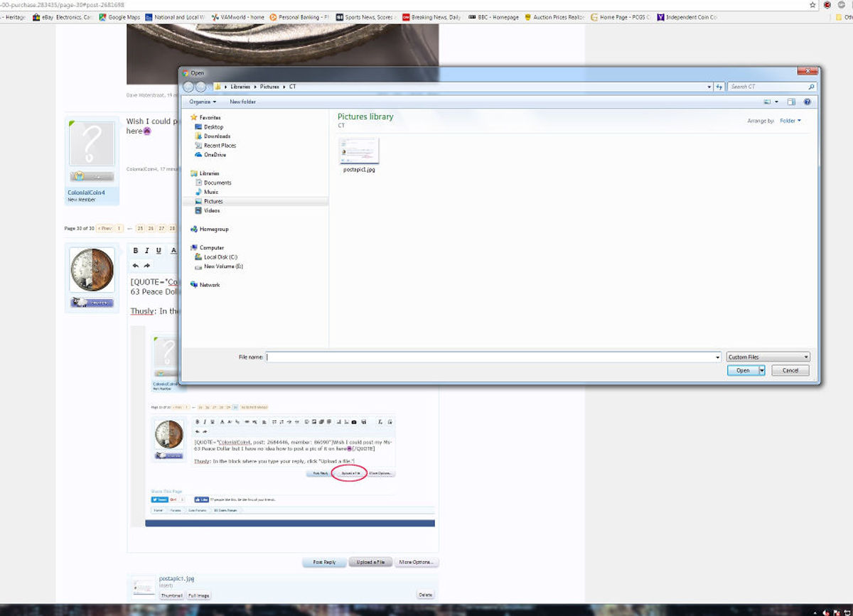This screenshot has width=853, height=616.
Task: Go to page 1 in forum pagination
Action: click(x=119, y=229)
